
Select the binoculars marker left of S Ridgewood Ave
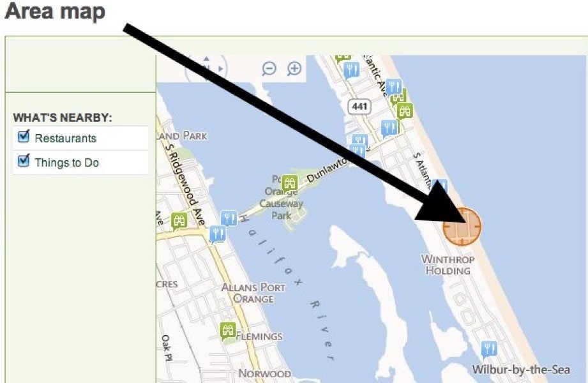click(179, 222)
